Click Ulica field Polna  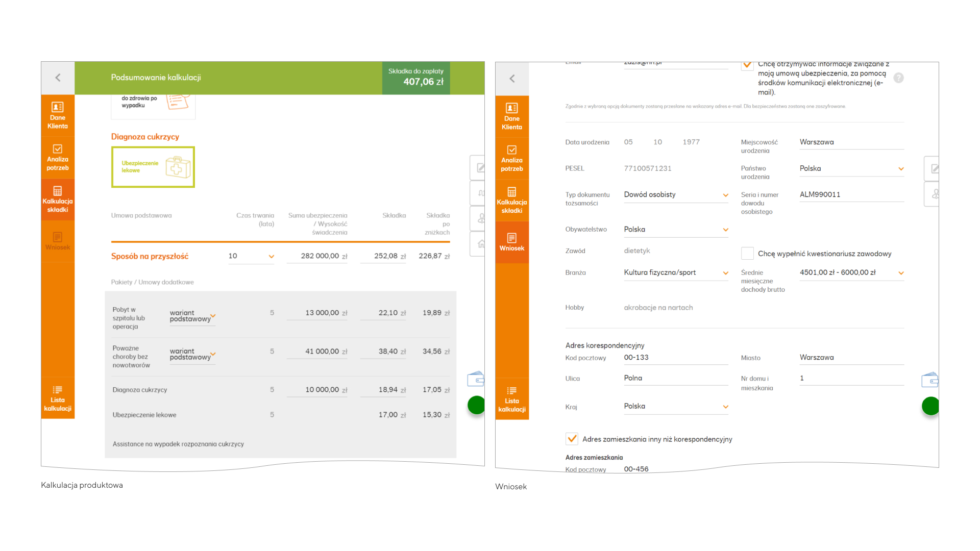click(x=676, y=379)
